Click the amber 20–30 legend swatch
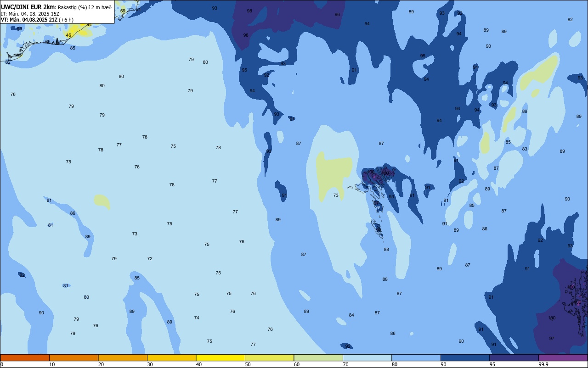Screen dimensions: 588x368 [x=123, y=357]
